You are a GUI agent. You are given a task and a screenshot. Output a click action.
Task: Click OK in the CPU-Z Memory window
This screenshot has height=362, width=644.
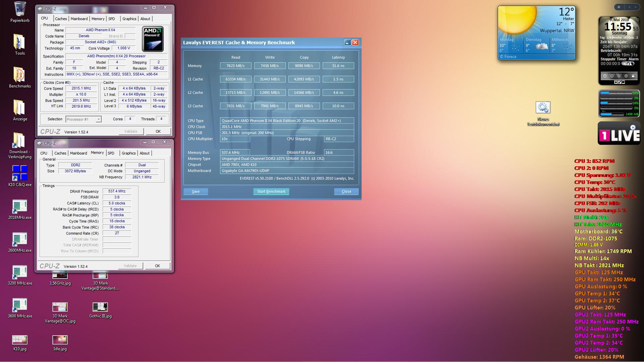point(157,266)
